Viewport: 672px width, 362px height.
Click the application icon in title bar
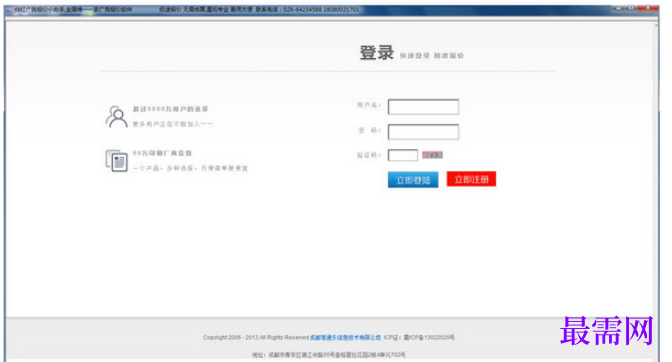(9, 9)
